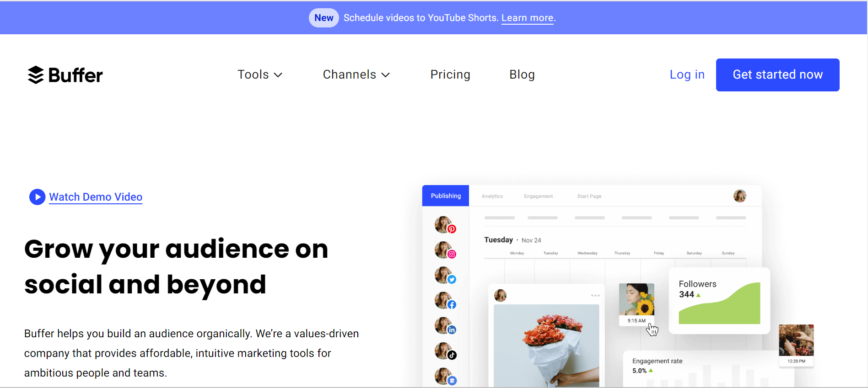The image size is (868, 388).
Task: Select the last channel avatar below TikTok
Action: tap(445, 376)
